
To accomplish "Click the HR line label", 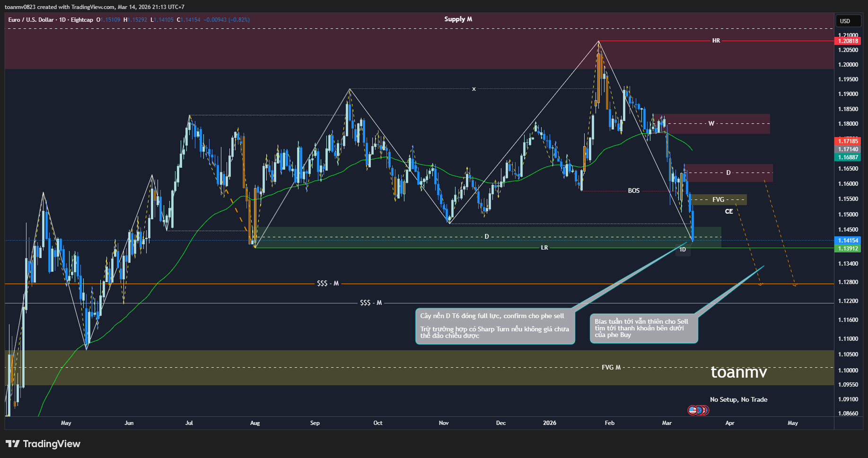I will (x=716, y=41).
